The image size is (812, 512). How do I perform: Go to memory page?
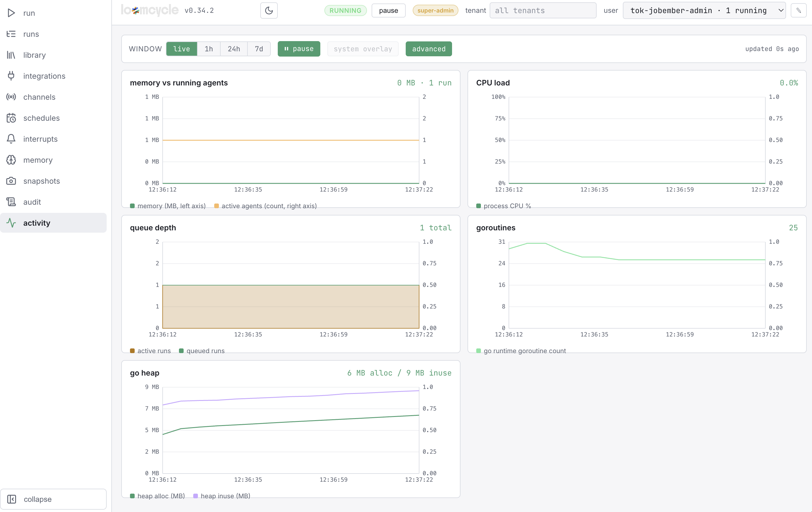pyautogui.click(x=53, y=160)
